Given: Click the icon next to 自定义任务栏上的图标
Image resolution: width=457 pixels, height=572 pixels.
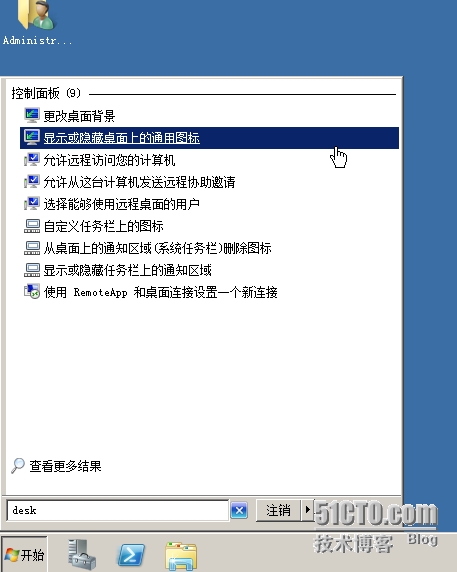Looking at the screenshot, I should pos(32,226).
